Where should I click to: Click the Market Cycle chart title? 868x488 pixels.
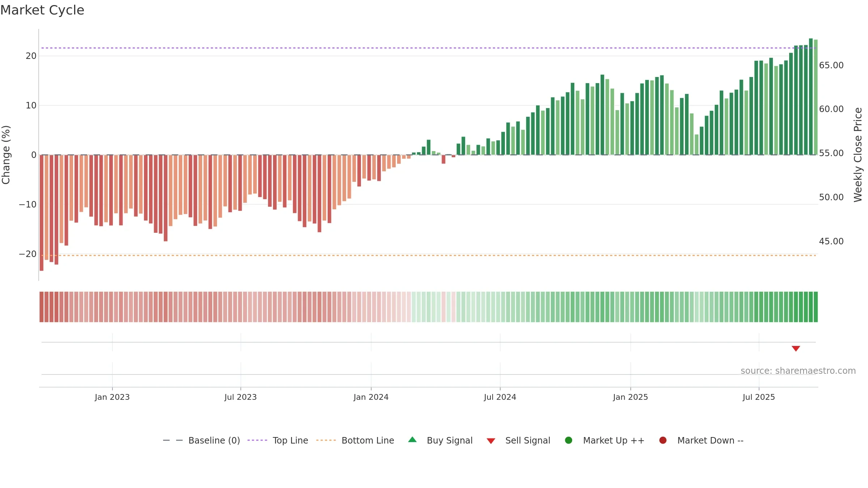[x=42, y=10]
